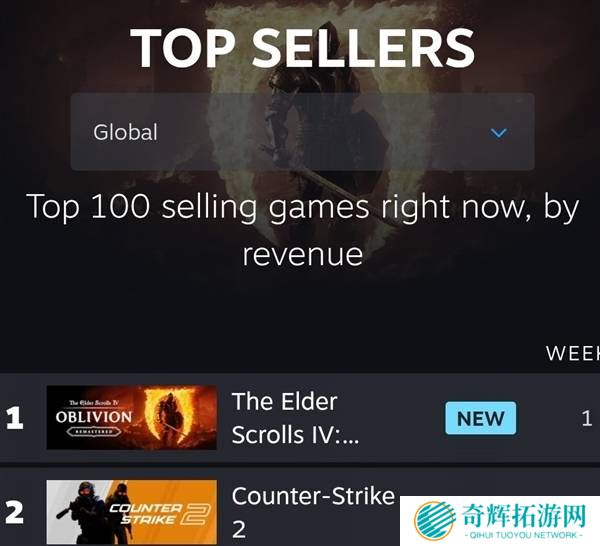Click the rank number 2 in the list

15,512
